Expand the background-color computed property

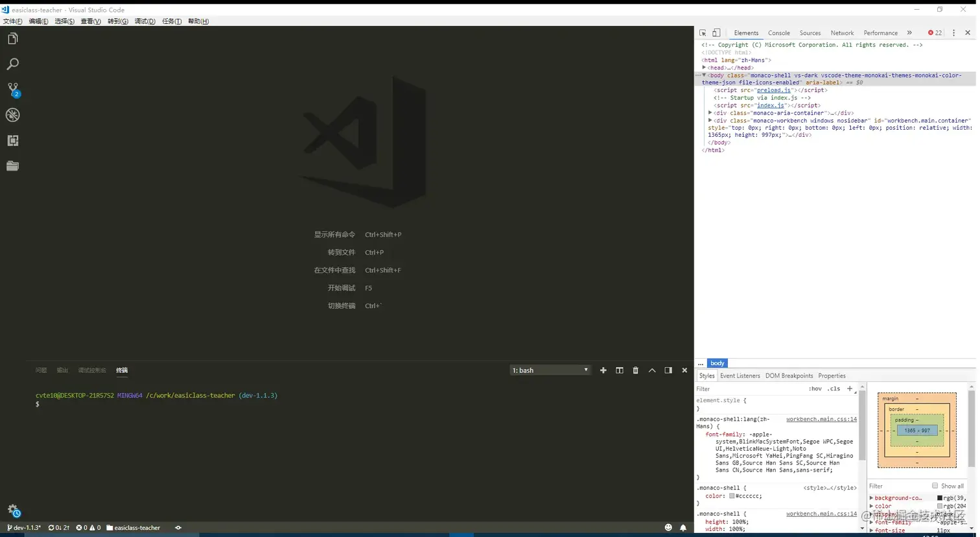(871, 498)
